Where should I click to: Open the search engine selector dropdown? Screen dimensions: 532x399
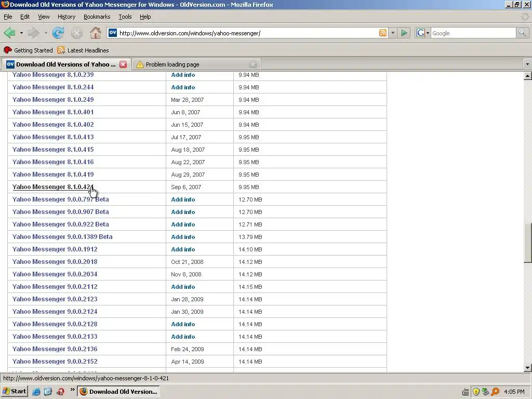coord(428,33)
